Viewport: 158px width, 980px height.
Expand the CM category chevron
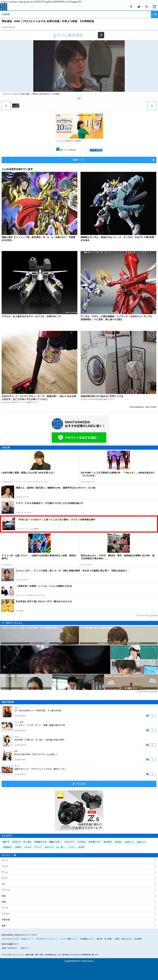(x=155, y=884)
